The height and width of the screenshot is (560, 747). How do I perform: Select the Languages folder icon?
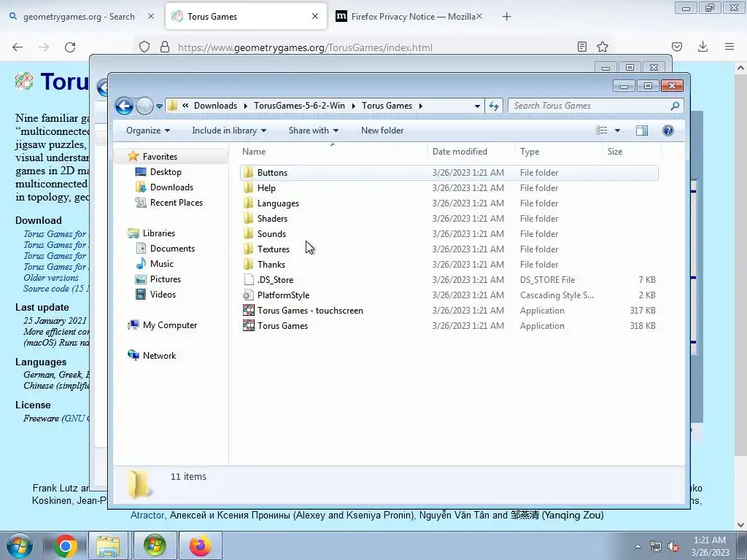tap(248, 203)
